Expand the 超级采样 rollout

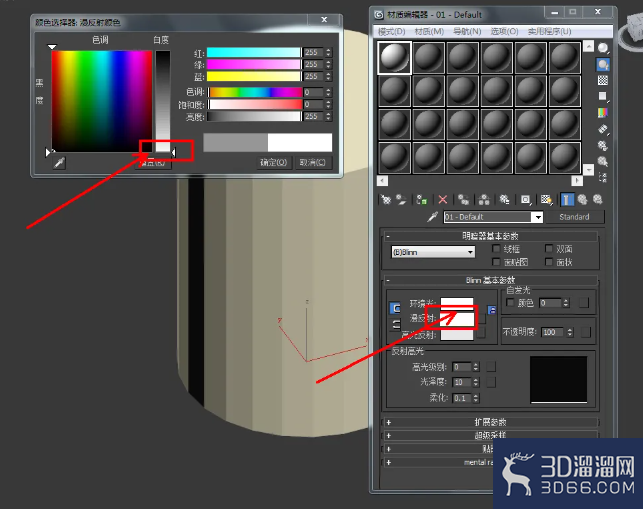[x=490, y=435]
